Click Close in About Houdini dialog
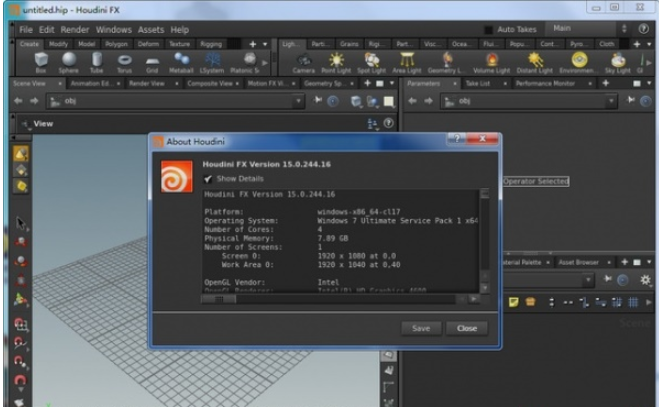The height and width of the screenshot is (407, 659). click(x=467, y=328)
